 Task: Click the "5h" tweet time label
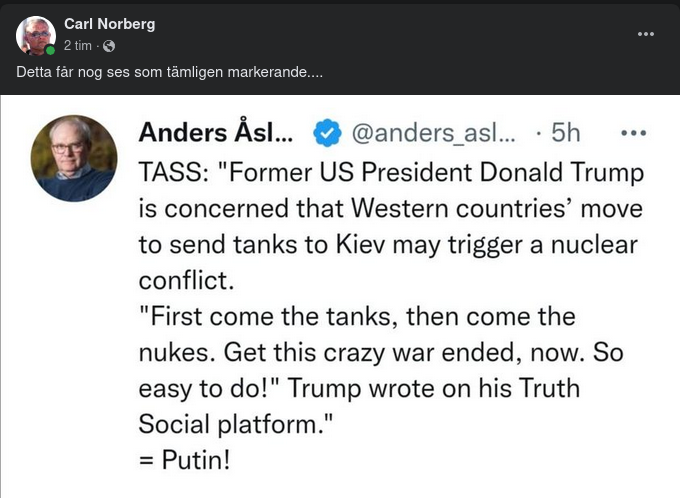tap(566, 132)
